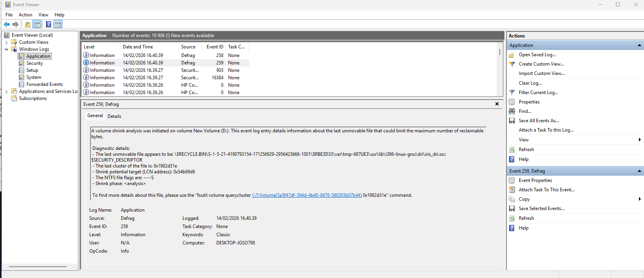644x278 pixels.
Task: Click the Up one level folder toolbar icon
Action: (x=28, y=24)
